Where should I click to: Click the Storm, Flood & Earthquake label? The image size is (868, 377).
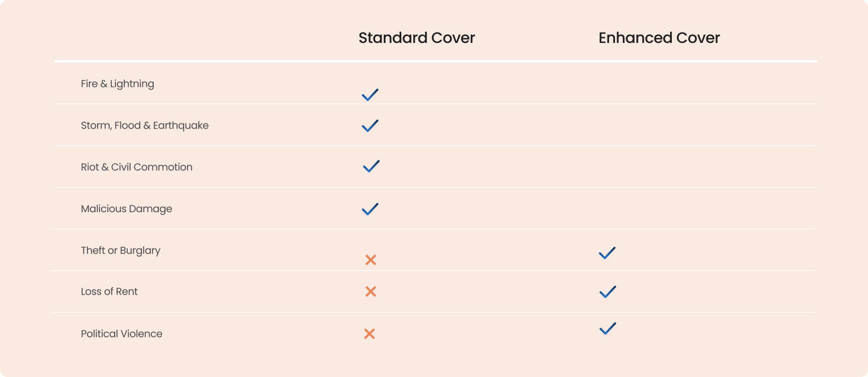coord(145,125)
